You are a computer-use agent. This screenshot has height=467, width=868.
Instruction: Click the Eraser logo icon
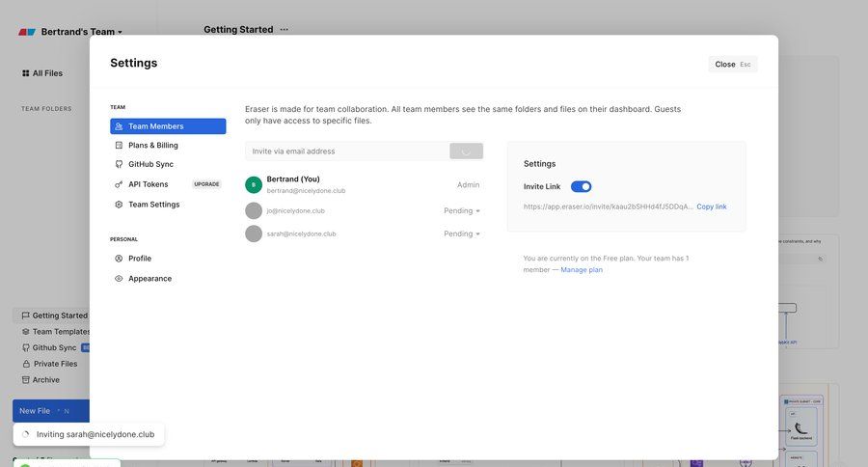click(27, 32)
